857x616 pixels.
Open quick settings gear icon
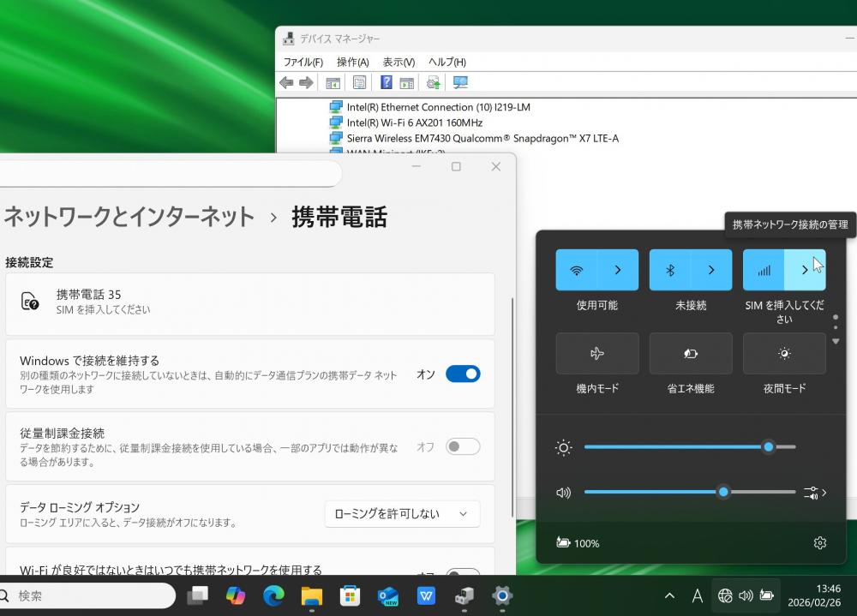819,542
